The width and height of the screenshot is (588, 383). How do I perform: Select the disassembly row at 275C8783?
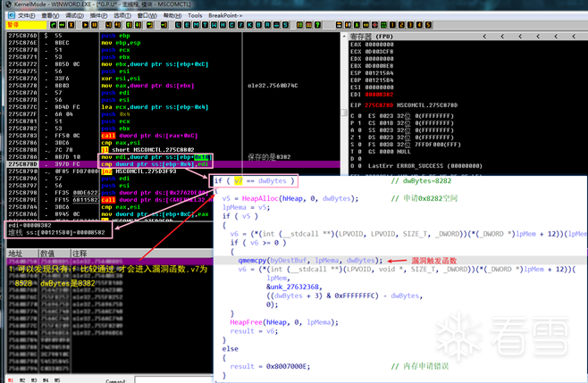[x=173, y=136]
